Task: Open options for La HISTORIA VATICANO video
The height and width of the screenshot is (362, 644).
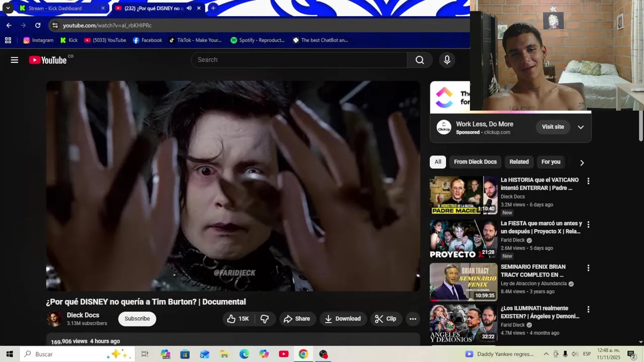Action: point(588,181)
